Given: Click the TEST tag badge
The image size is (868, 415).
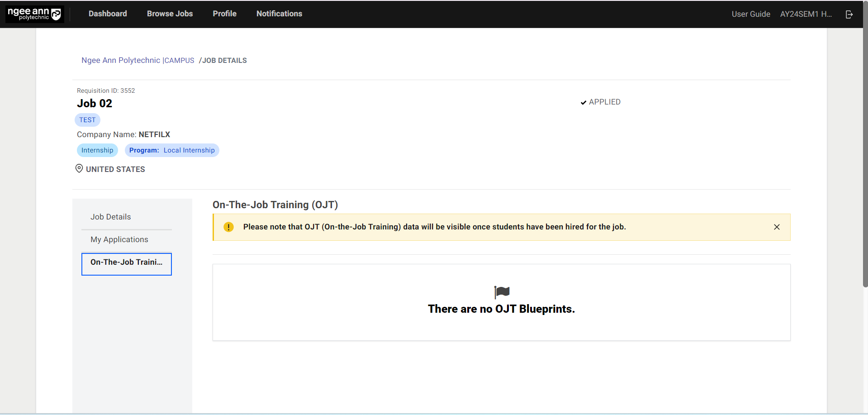Looking at the screenshot, I should tap(87, 120).
